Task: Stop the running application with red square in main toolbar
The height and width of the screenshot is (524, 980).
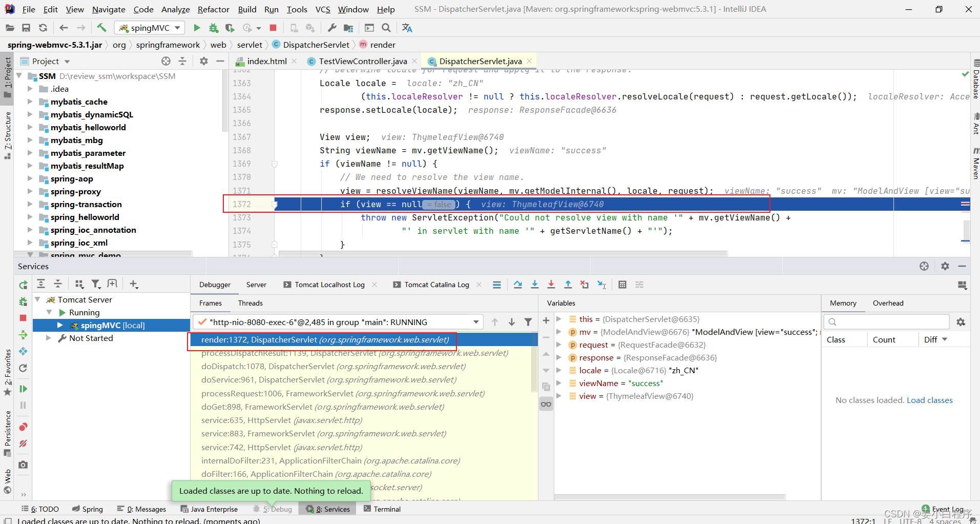Action: click(273, 28)
